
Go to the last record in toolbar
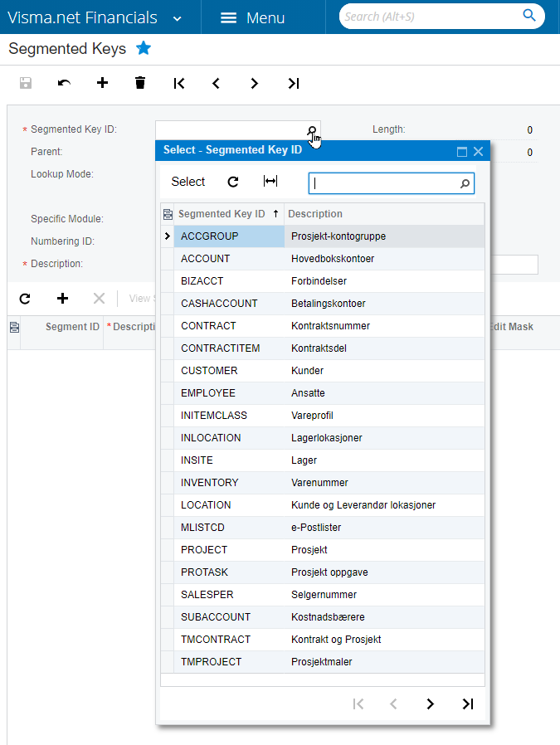pos(293,83)
